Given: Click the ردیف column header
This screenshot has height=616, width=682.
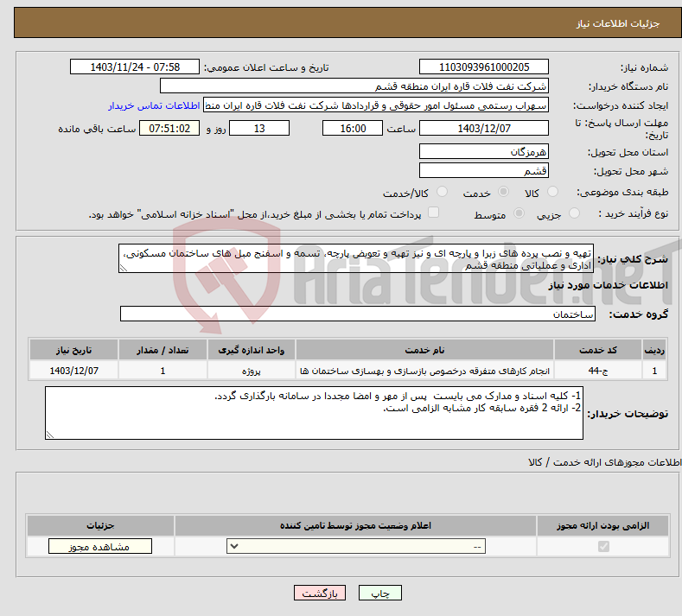Looking at the screenshot, I should click(654, 350).
